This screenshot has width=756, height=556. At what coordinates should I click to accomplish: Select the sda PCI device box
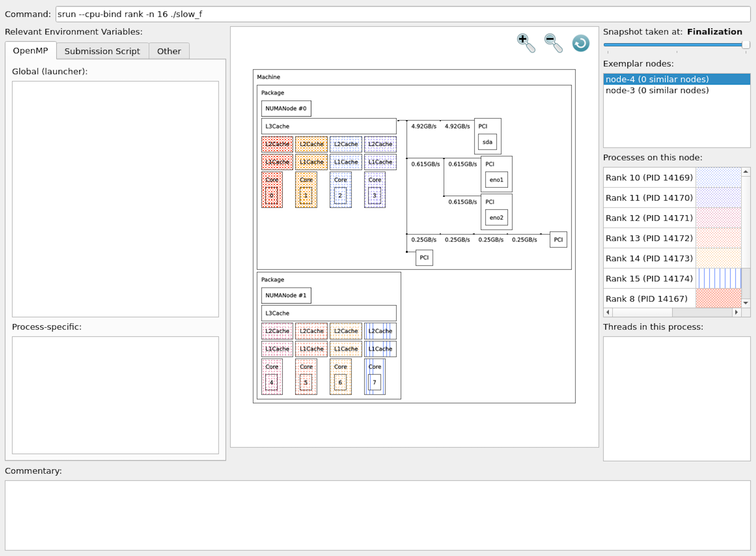tap(487, 142)
